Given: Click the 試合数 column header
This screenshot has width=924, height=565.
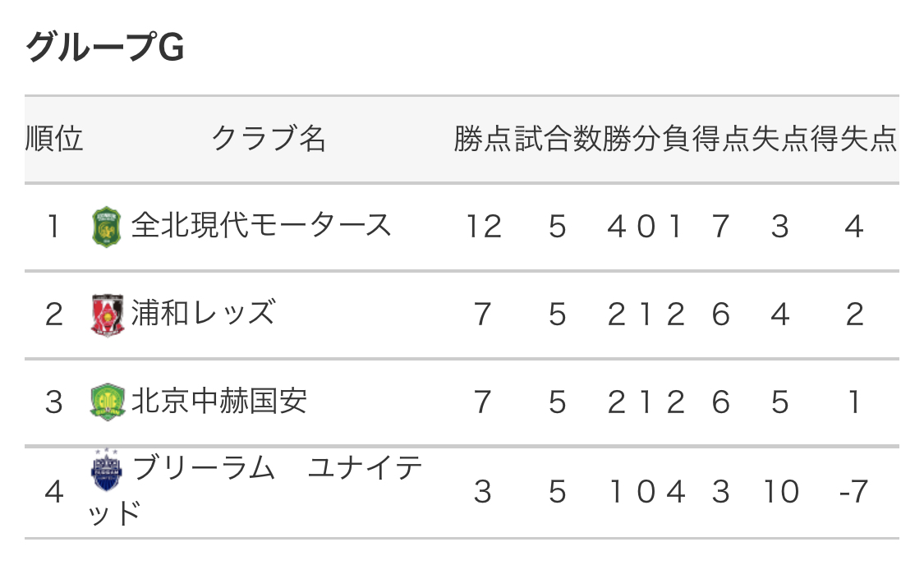Looking at the screenshot, I should click(x=557, y=140).
